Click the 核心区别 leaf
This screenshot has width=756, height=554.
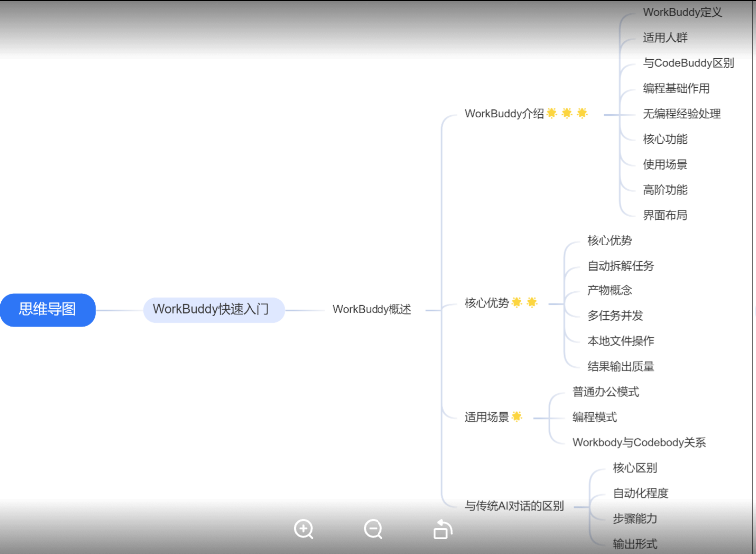pyautogui.click(x=635, y=468)
